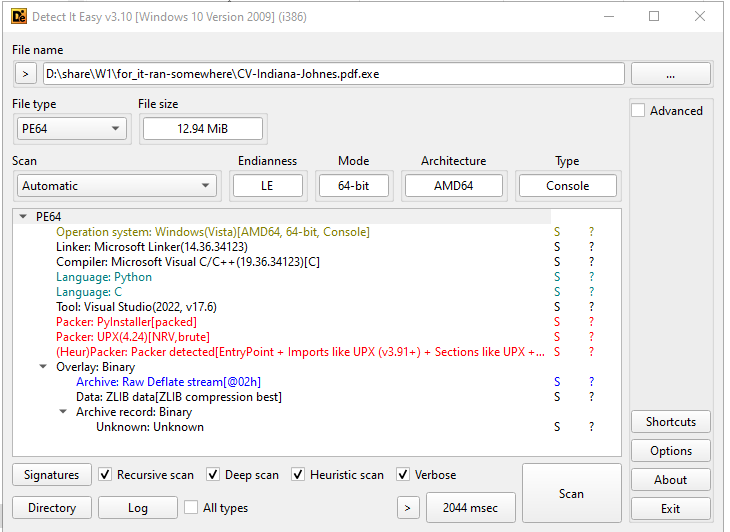This screenshot has width=730, height=532.
Task: Select the Language: Python row
Action: tap(104, 277)
